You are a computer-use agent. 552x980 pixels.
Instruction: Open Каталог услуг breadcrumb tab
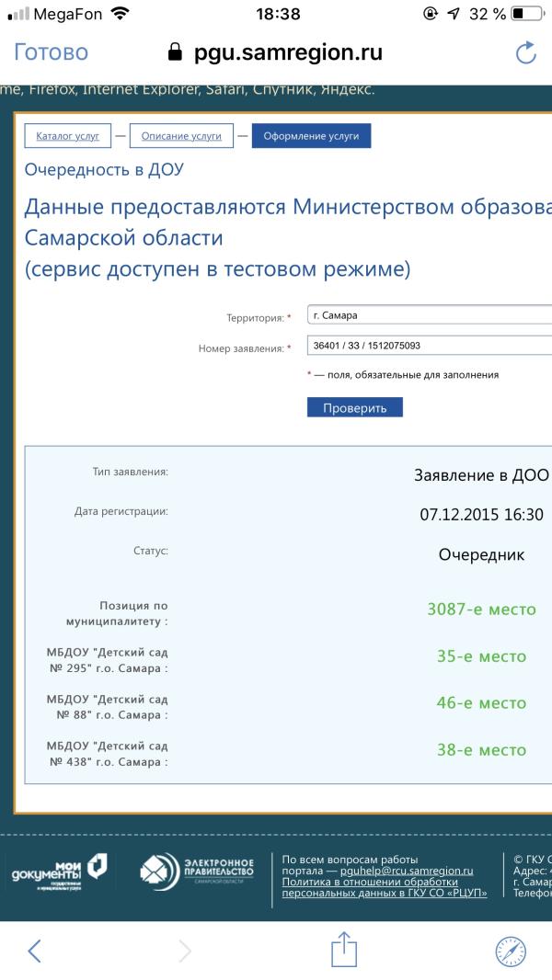(67, 136)
